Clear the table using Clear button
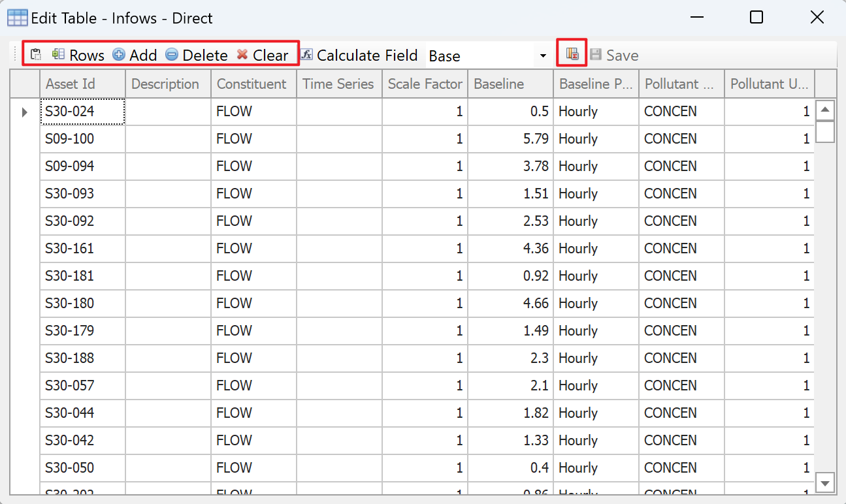This screenshot has height=504, width=846. [x=263, y=55]
